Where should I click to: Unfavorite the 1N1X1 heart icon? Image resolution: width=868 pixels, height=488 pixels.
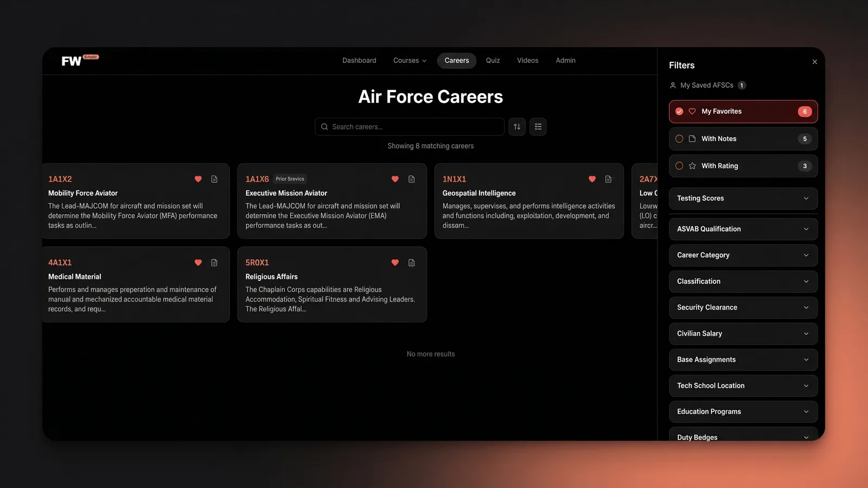(x=592, y=179)
